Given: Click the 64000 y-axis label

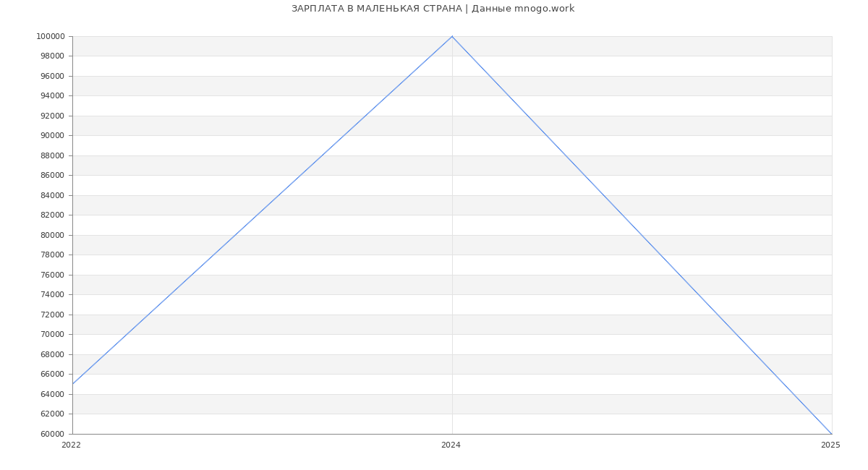Looking at the screenshot, I should click(x=52, y=394).
